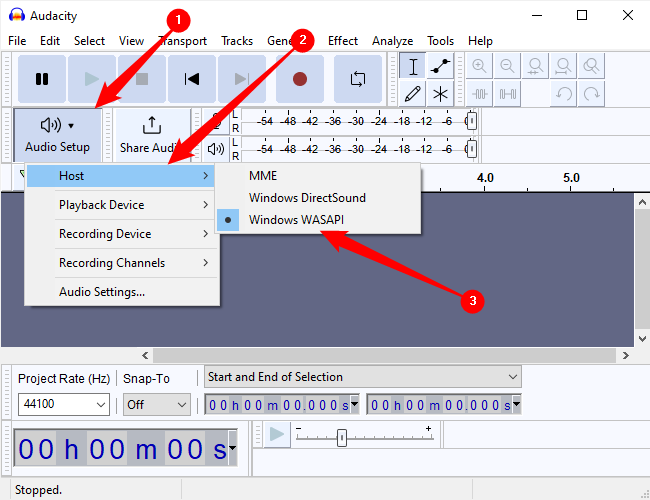Choose Windows WASAPI host option
650x500 pixels.
tap(299, 220)
